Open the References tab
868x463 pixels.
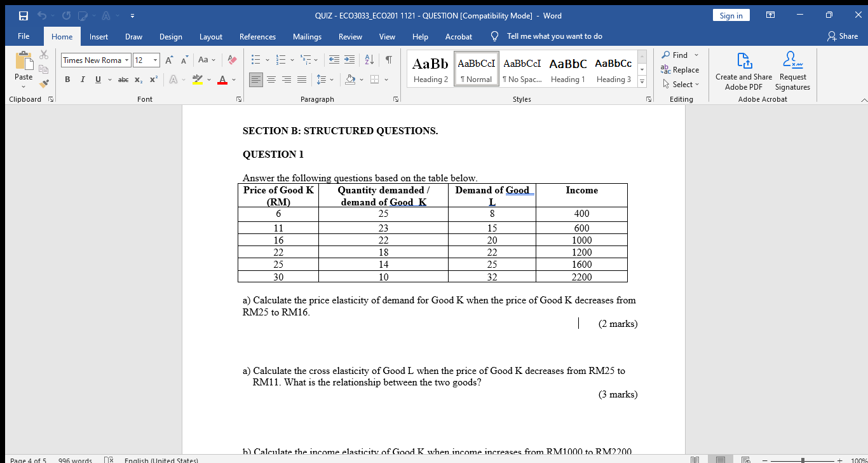[x=257, y=36]
